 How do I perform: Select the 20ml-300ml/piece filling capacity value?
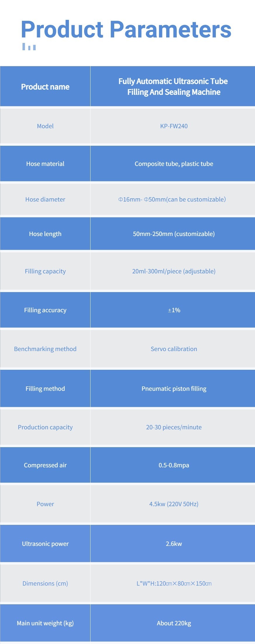(x=174, y=271)
